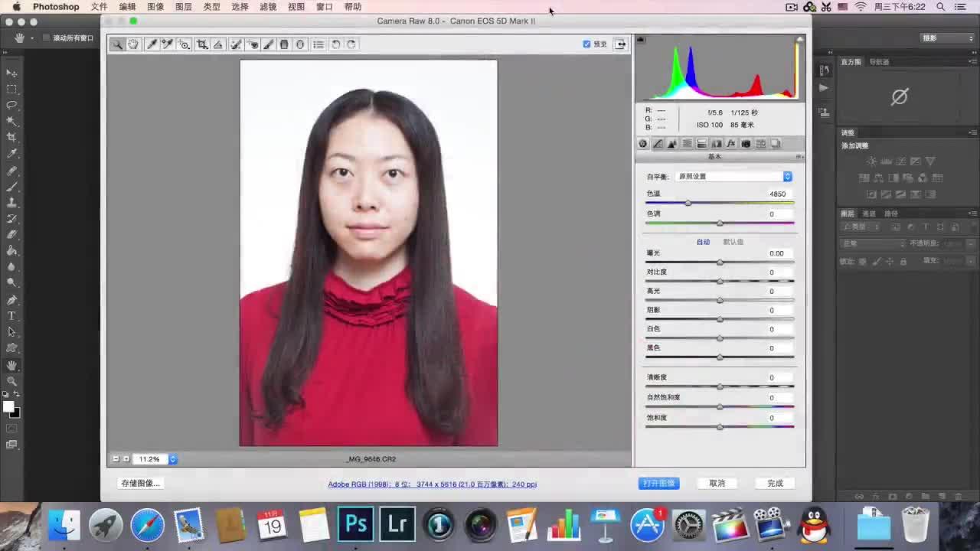Open the Presets panel tab

point(760,144)
